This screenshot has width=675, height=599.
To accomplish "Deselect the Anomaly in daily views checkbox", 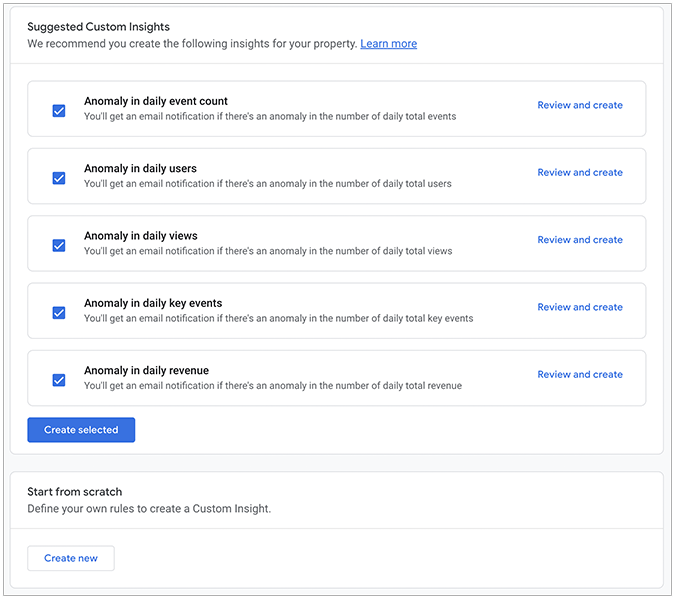I will click(x=59, y=245).
